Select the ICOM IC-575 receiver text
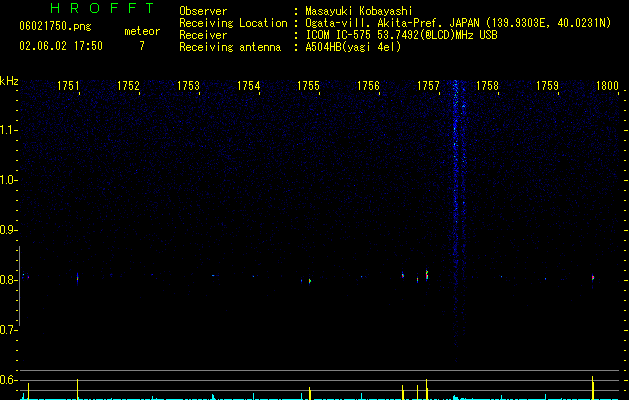The width and height of the screenshot is (629, 400). (401, 35)
